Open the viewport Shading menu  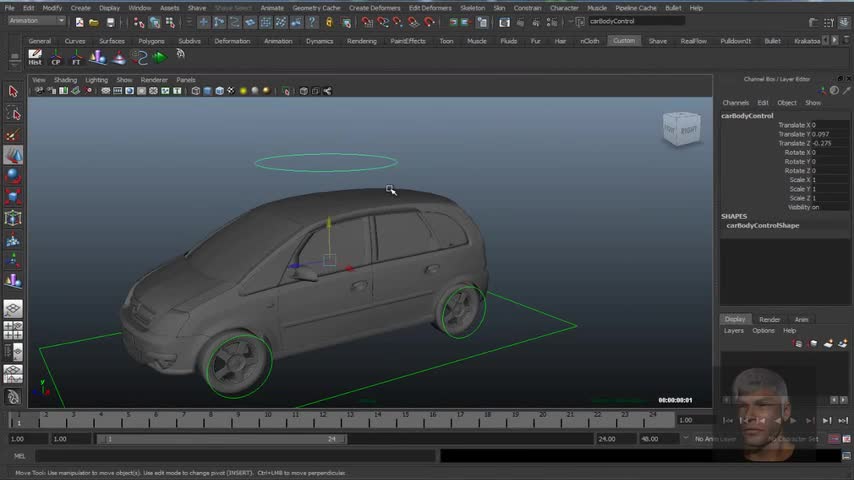pyautogui.click(x=65, y=80)
